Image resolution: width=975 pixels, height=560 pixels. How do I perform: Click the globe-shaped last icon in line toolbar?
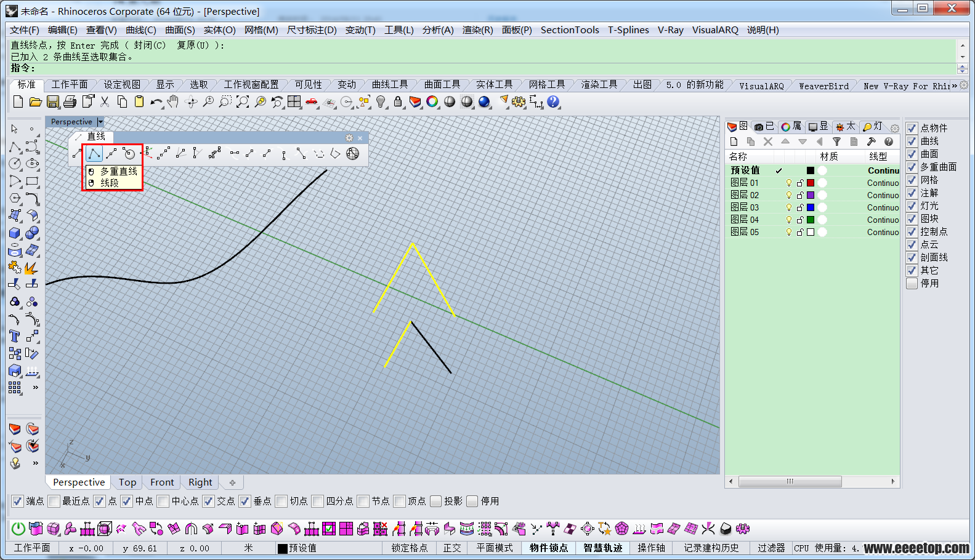pyautogui.click(x=352, y=153)
